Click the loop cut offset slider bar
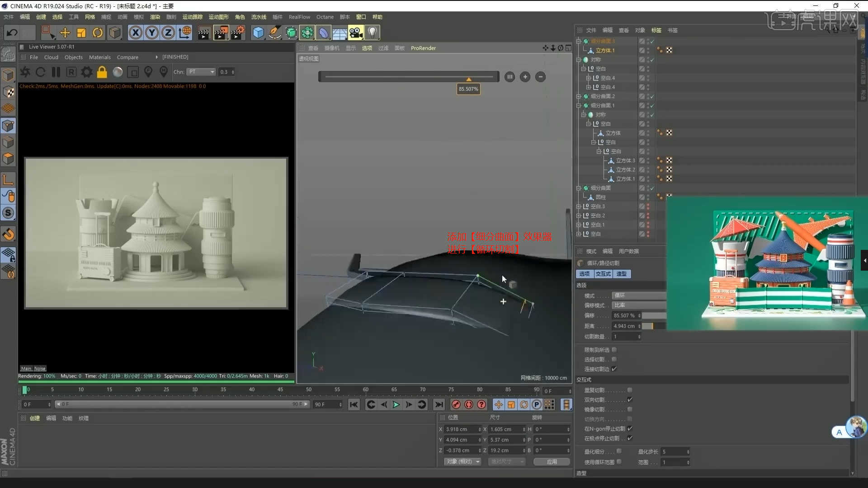 click(408, 77)
